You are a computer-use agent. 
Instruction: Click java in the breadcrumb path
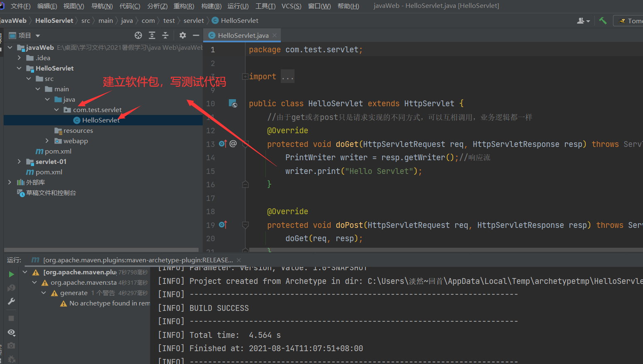click(127, 21)
